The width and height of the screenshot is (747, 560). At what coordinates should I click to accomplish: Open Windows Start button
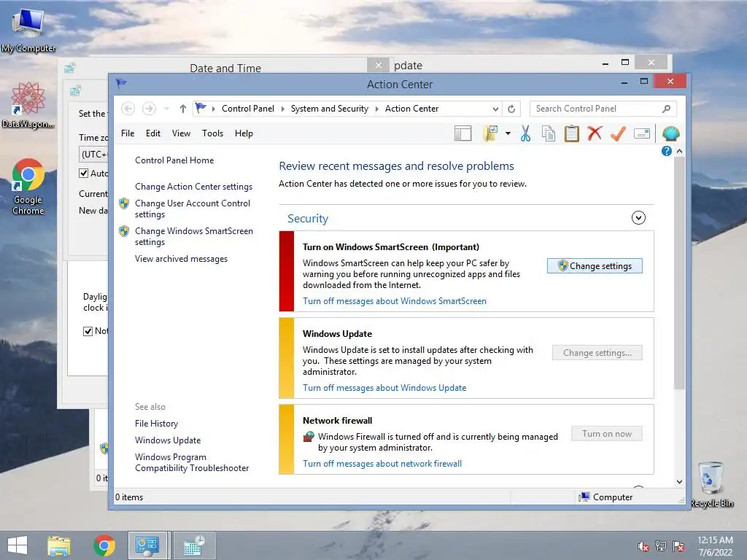(18, 545)
